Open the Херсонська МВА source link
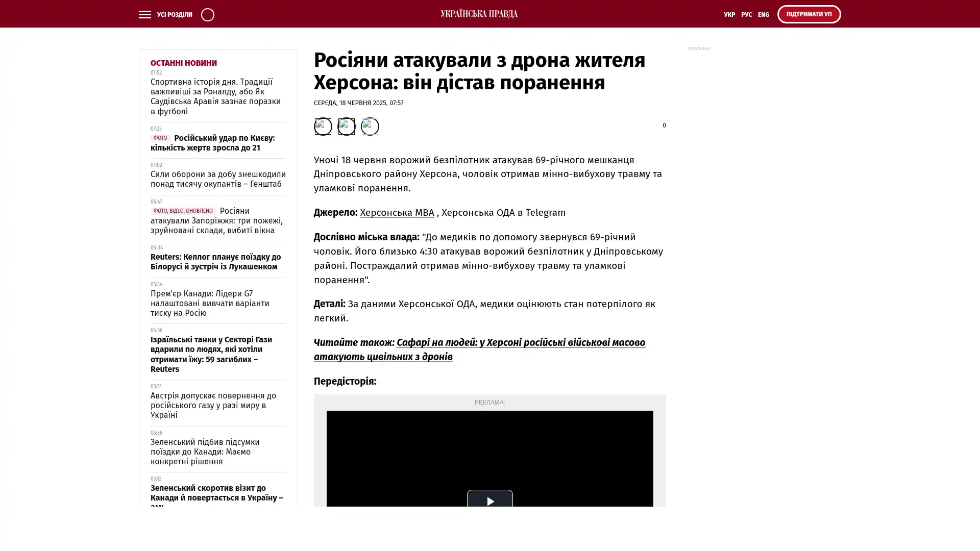 click(x=397, y=213)
